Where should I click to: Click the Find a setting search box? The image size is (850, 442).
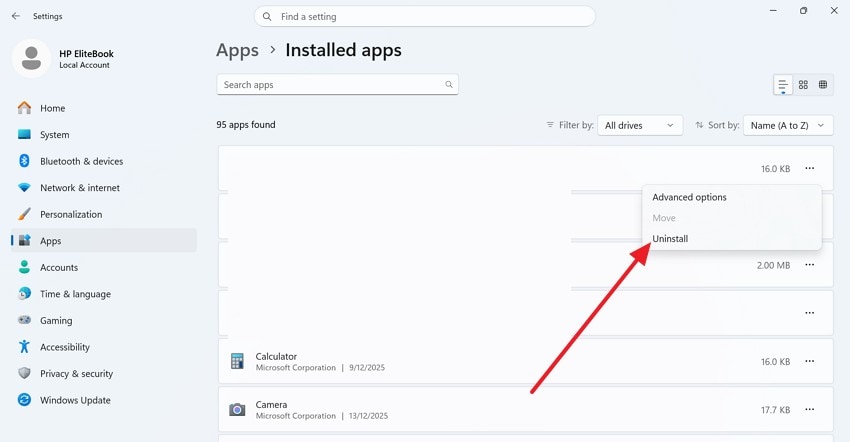click(x=425, y=17)
